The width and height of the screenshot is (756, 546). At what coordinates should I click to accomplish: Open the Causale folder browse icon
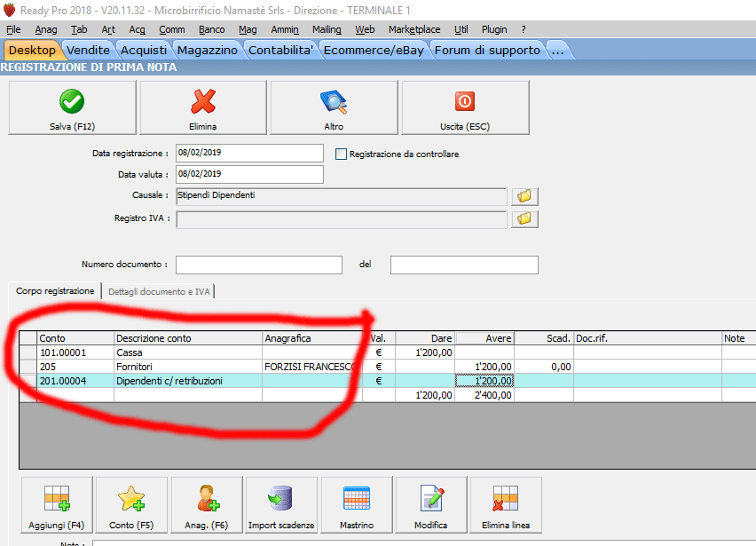(524, 196)
